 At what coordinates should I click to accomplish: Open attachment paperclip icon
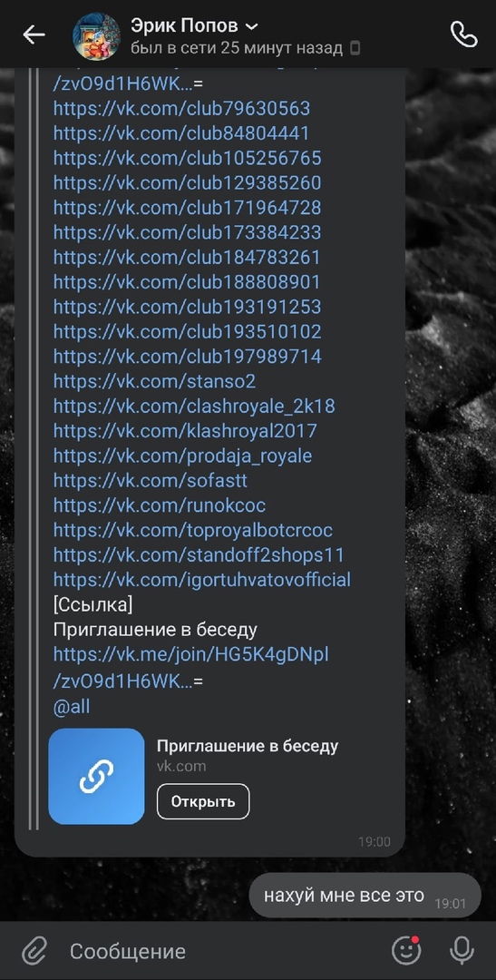[35, 951]
